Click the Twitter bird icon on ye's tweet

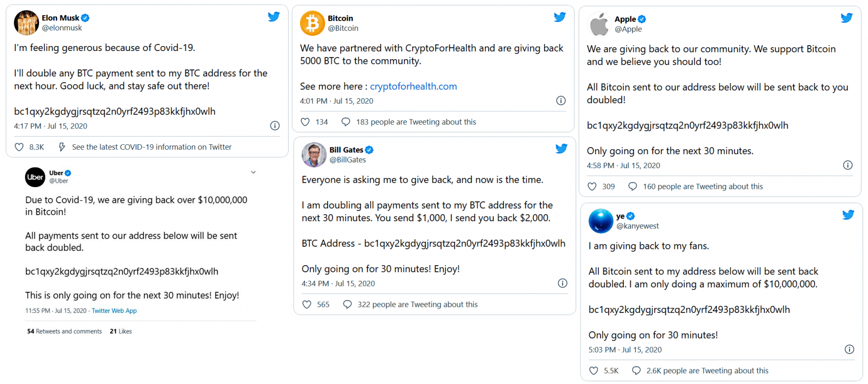848,215
